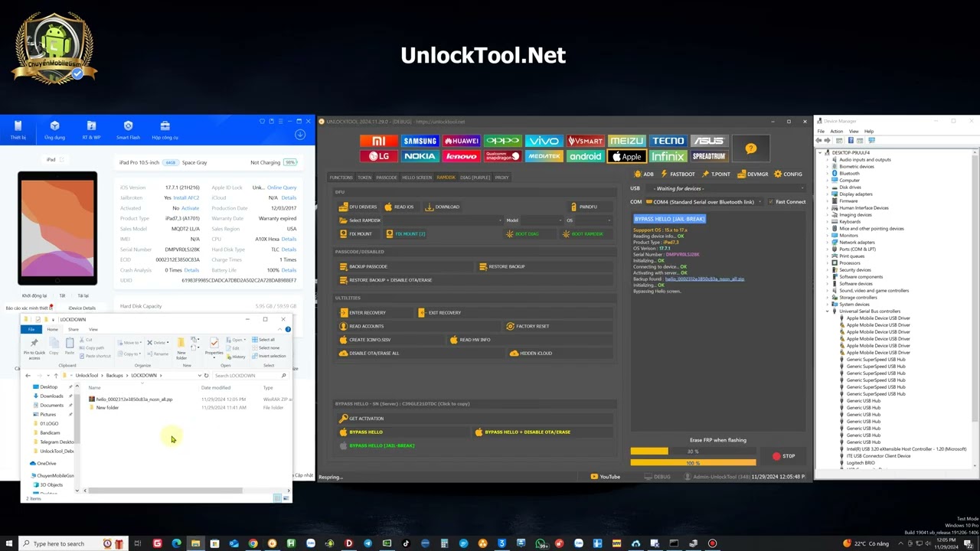The width and height of the screenshot is (980, 551).
Task: Open the RT & WP tab in 3uTools
Action: point(91,130)
